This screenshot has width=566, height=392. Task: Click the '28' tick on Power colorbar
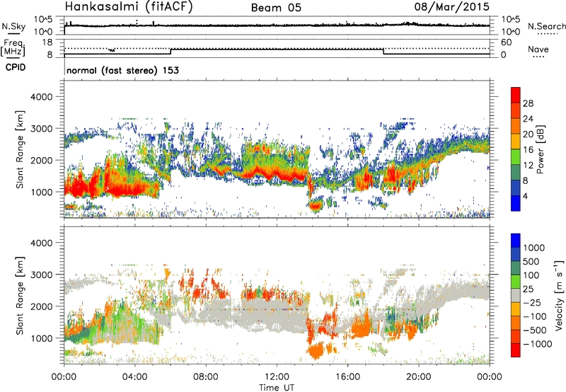click(x=528, y=103)
